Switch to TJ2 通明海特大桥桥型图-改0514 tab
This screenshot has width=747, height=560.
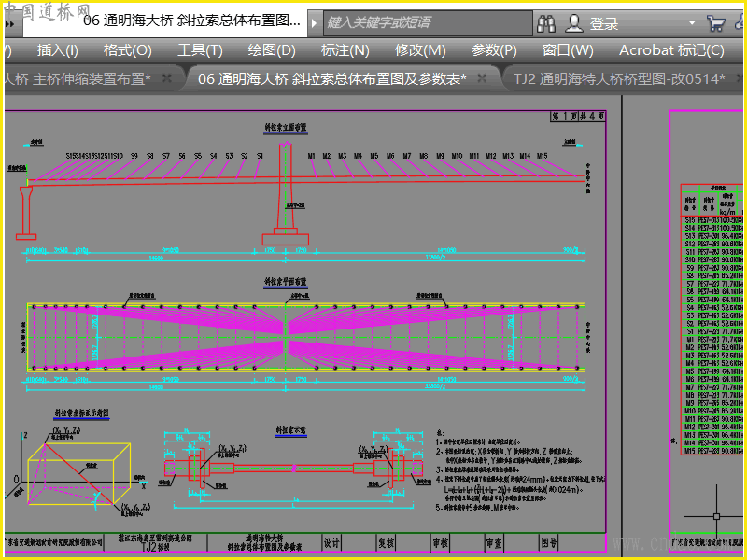(x=619, y=78)
